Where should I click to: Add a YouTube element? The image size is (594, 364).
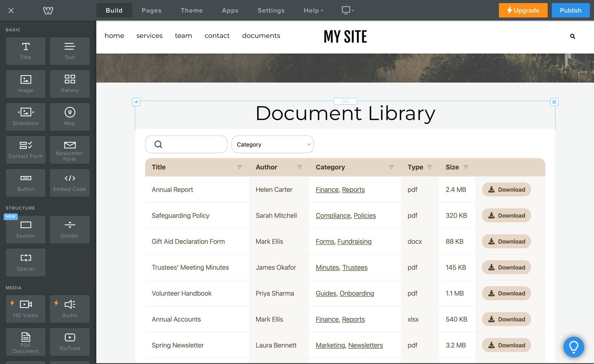[x=70, y=342]
